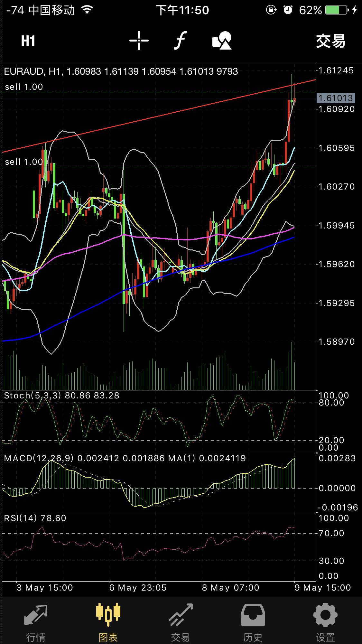Tap the RSI(14) 78.60 indicator label
This screenshot has height=644, width=362.
[35, 518]
